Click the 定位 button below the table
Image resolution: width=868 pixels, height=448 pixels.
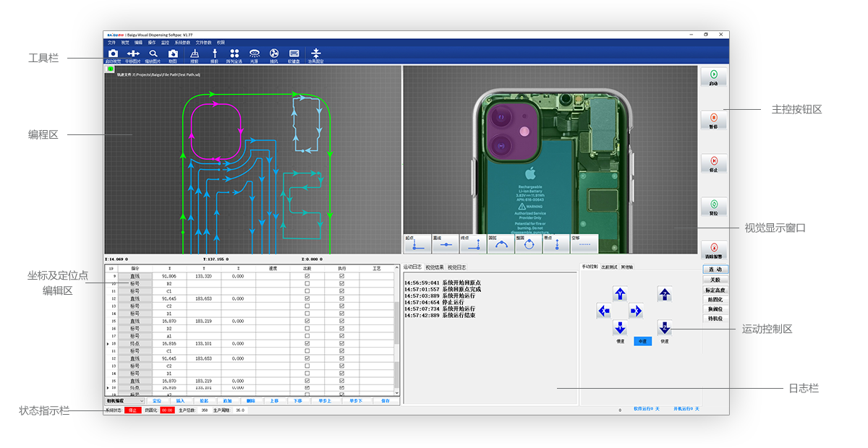157,400
